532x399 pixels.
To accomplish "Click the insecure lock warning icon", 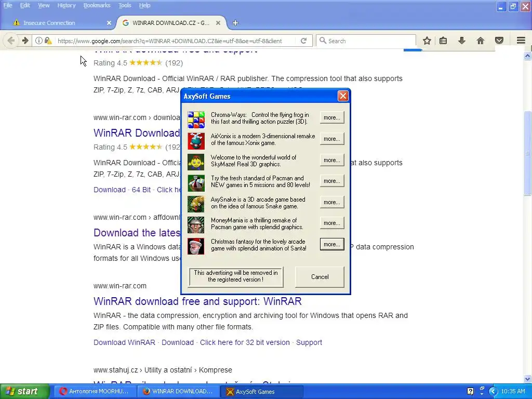I will (48, 41).
